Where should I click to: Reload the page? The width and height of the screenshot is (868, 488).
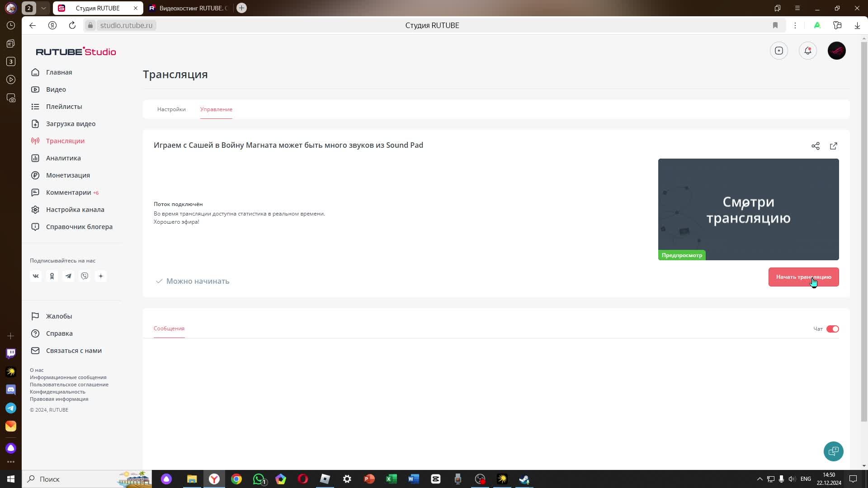(72, 25)
